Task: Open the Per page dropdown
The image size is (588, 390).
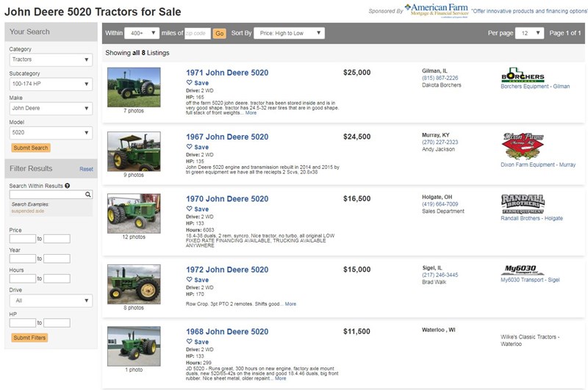Action: 529,33
